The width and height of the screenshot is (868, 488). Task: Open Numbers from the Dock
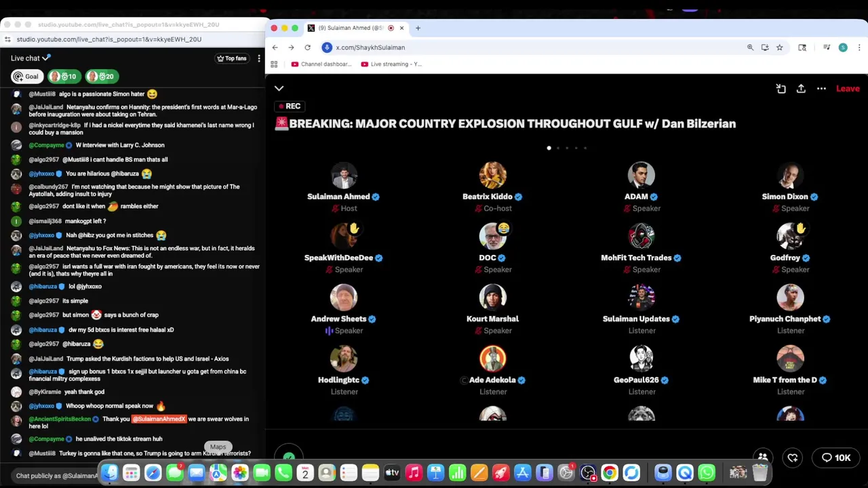457,472
